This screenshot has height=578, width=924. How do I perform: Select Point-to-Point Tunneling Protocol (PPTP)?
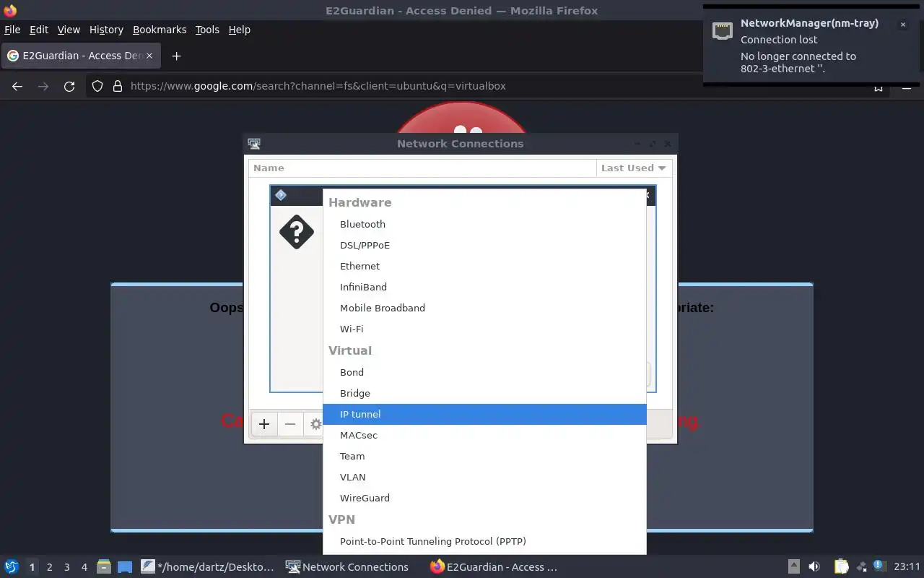(x=484, y=541)
